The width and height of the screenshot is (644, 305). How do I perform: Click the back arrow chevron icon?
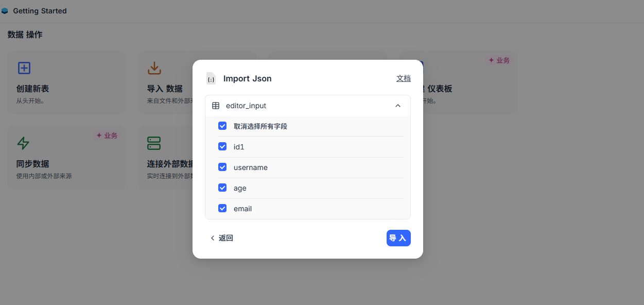pyautogui.click(x=213, y=238)
